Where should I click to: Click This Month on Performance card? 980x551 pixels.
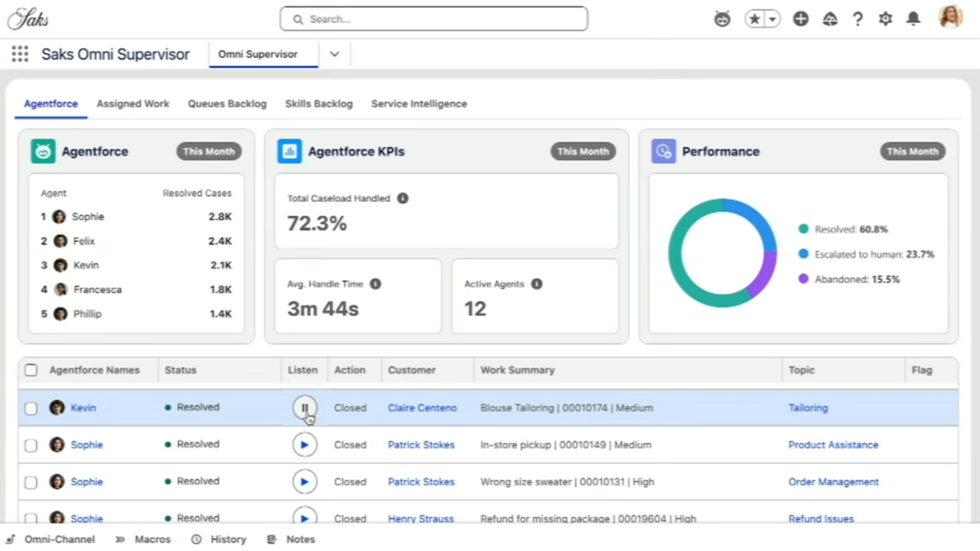click(912, 151)
